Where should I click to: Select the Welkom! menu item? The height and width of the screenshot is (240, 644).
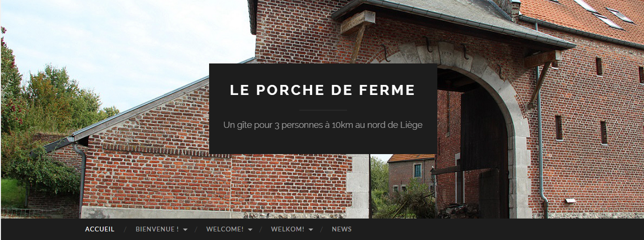(287, 229)
